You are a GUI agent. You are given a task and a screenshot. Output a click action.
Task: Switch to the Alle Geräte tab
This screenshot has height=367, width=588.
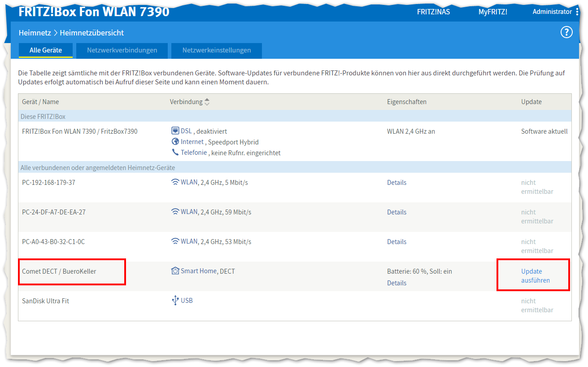pos(46,50)
